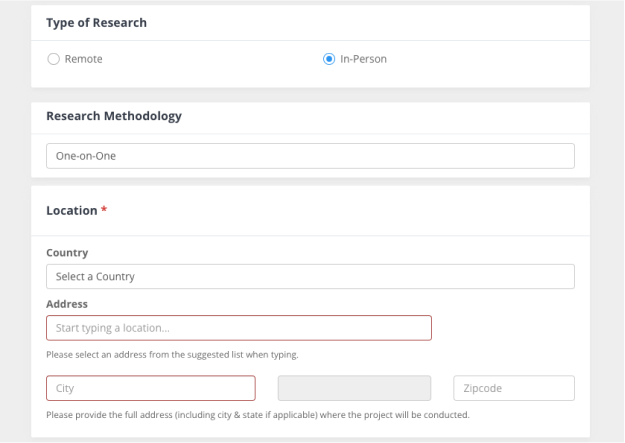
Task: Click the Location section heading
Action: 72,210
